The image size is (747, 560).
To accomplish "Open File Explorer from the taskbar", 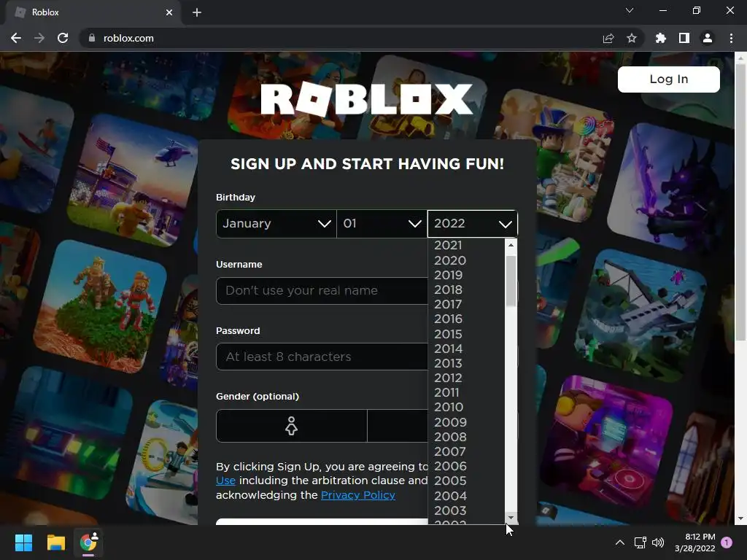I will tap(55, 542).
